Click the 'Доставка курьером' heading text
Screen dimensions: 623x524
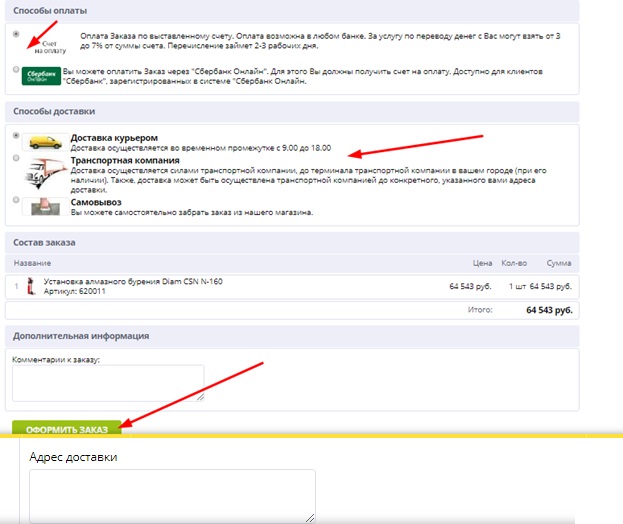click(114, 137)
